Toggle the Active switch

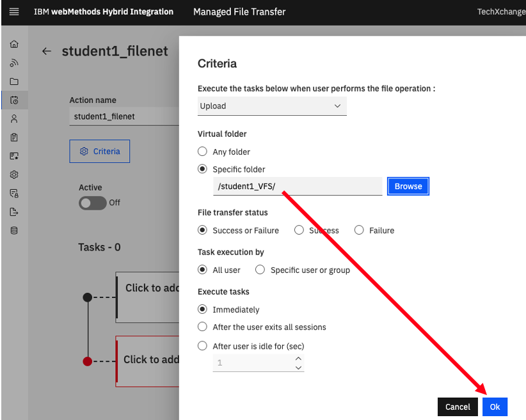click(x=93, y=203)
